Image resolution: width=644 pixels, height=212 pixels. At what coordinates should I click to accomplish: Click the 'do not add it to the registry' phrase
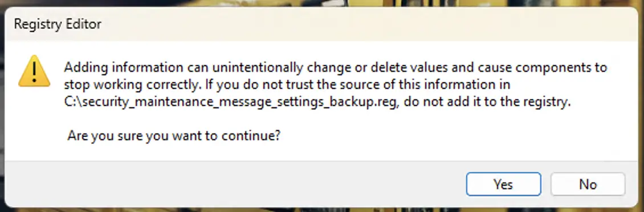[487, 103]
